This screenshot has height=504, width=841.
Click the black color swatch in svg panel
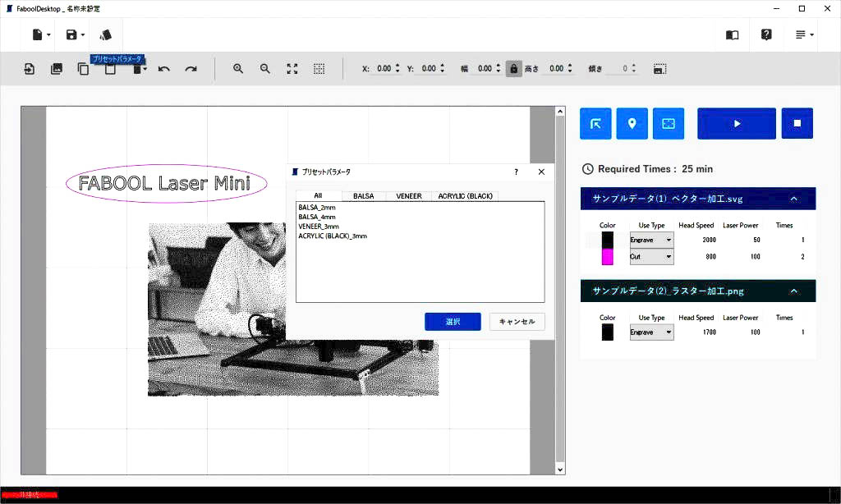tap(607, 240)
